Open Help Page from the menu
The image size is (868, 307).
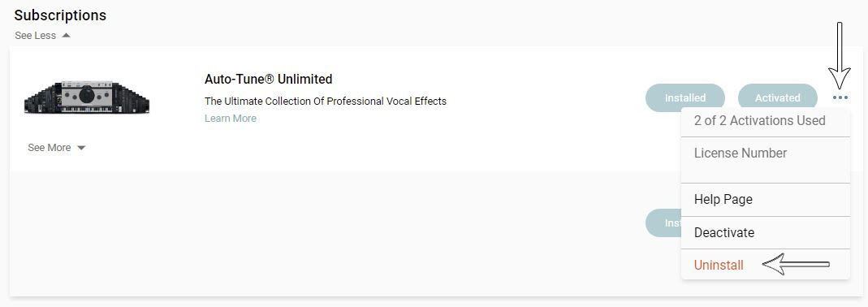723,200
